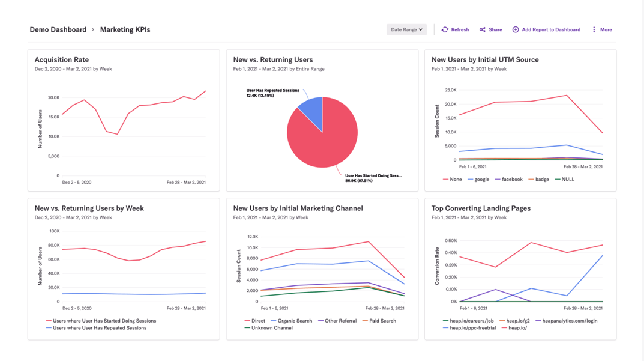
Task: Open the Date Range dropdown
Action: point(406,29)
